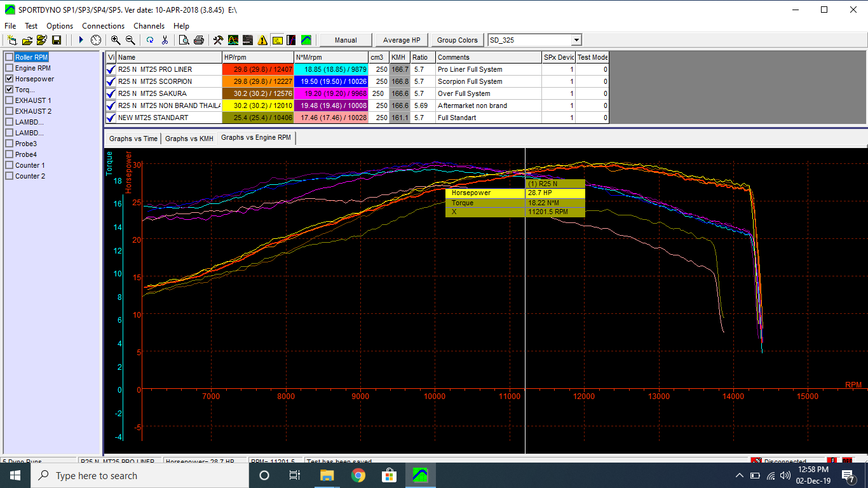Click the Windows Start button
This screenshot has width=868, height=488.
15,475
